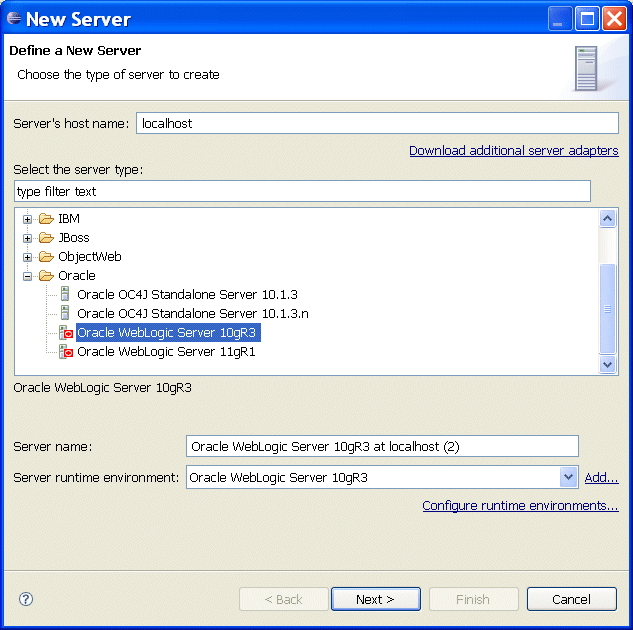This screenshot has width=633, height=630.
Task: Maximize the New Server dialog
Action: [587, 19]
